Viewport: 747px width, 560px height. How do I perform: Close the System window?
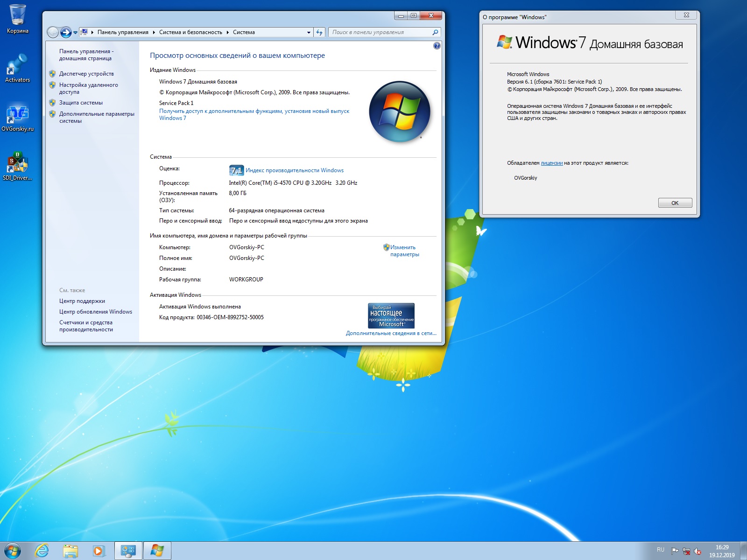click(431, 15)
